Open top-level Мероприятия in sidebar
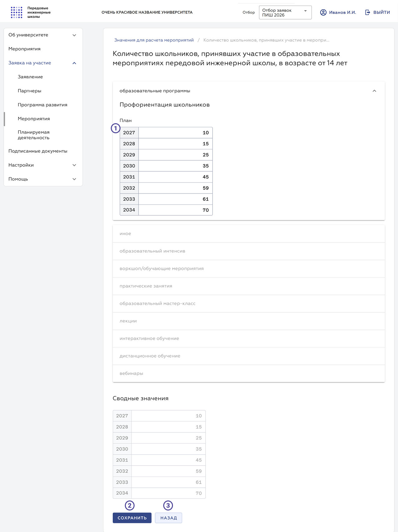Image resolution: width=398 pixels, height=532 pixels. [24, 49]
